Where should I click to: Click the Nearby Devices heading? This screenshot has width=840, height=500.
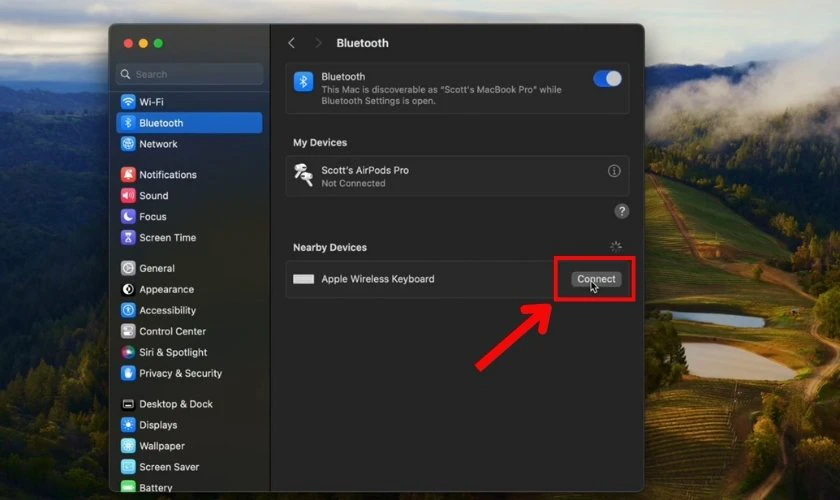pyautogui.click(x=329, y=248)
